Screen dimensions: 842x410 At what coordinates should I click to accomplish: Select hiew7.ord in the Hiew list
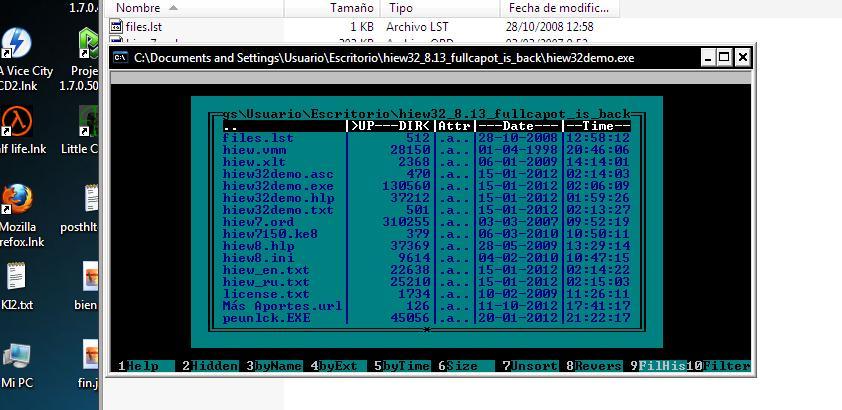click(x=427, y=222)
